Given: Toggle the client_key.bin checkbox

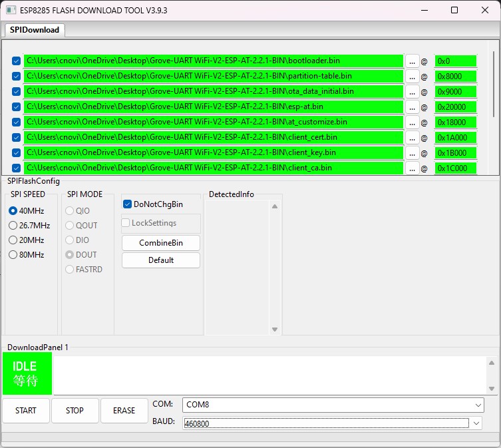Looking at the screenshot, I should tap(16, 153).
